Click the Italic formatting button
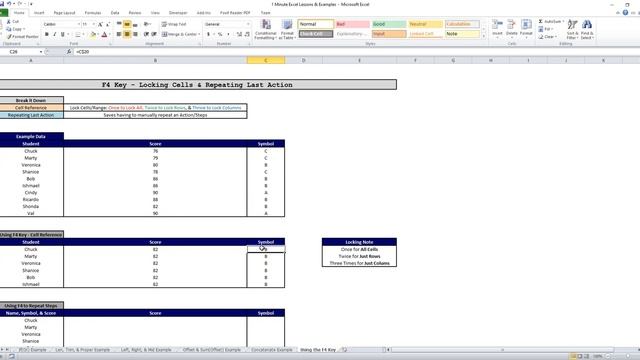Image resolution: width=640 pixels, height=360 pixels. coord(55,35)
